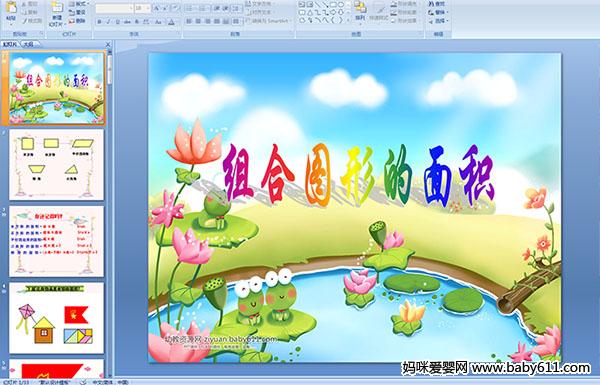Toggle italic formatting
The width and height of the screenshot is (600, 385).
[108, 22]
